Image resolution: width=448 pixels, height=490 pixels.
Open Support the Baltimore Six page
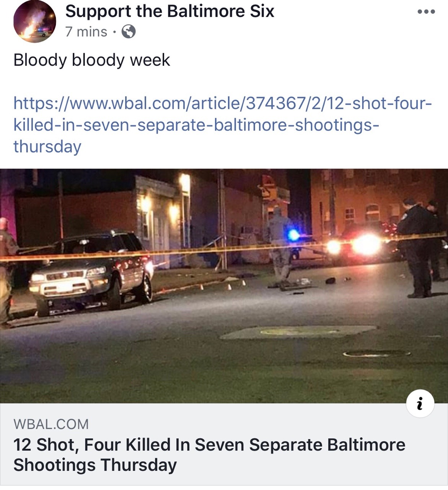pos(170,11)
